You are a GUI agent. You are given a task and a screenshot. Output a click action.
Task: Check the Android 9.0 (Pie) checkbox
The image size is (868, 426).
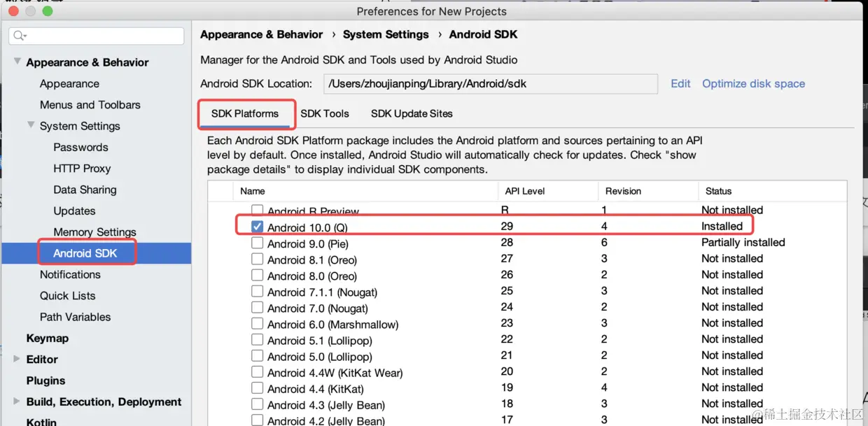click(257, 243)
